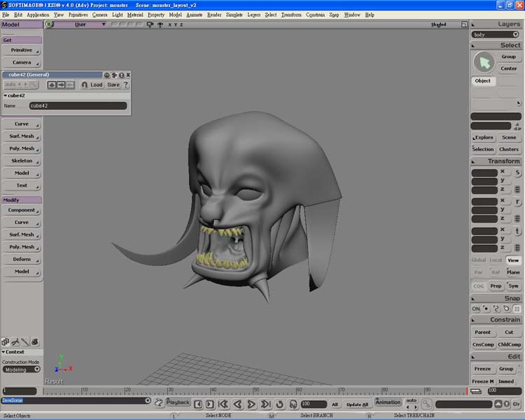
Task: Toggle the Prop transform option
Action: [x=496, y=286]
